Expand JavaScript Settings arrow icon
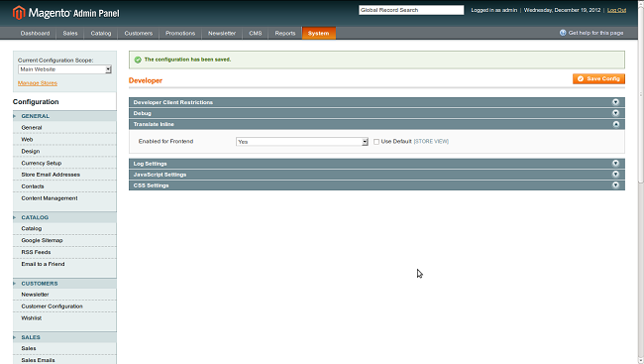The width and height of the screenshot is (644, 364). (x=615, y=174)
